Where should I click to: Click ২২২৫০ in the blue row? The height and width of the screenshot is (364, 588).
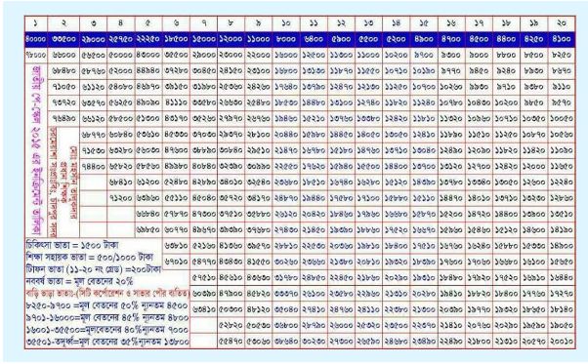pyautogui.click(x=148, y=39)
